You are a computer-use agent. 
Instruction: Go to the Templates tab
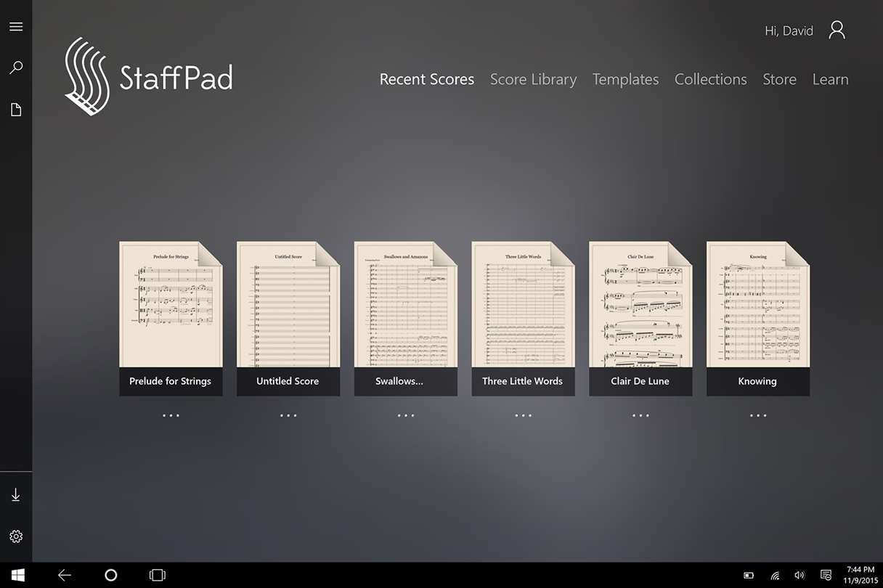click(x=625, y=79)
